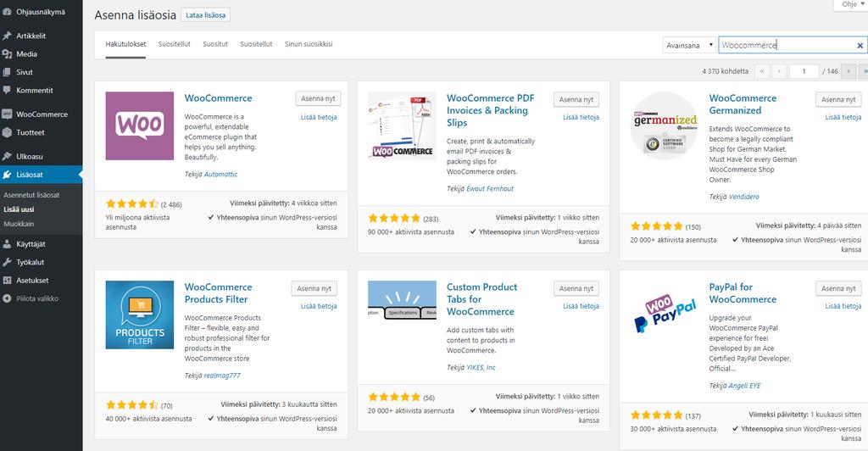This screenshot has width=868, height=451.
Task: Click the Ulkoasu brush icon
Action: coord(7,156)
